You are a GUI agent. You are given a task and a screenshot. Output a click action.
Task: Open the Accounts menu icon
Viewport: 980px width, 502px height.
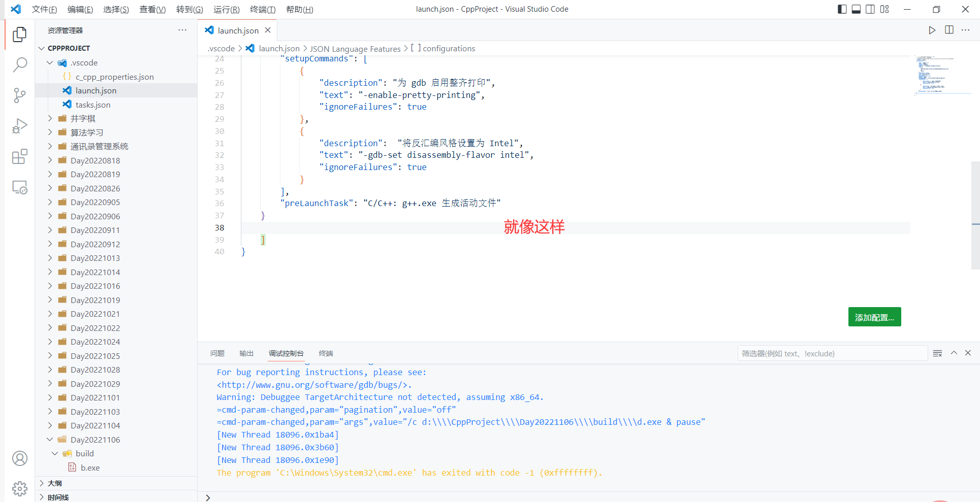[19, 458]
